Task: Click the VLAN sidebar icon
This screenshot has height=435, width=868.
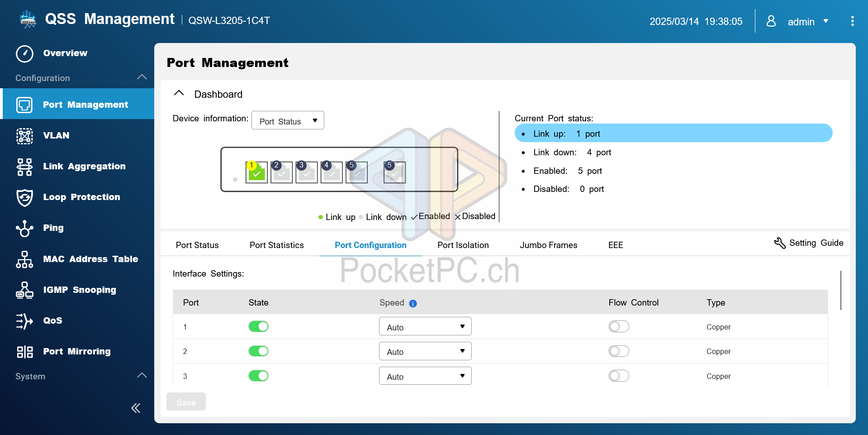Action: pos(24,136)
